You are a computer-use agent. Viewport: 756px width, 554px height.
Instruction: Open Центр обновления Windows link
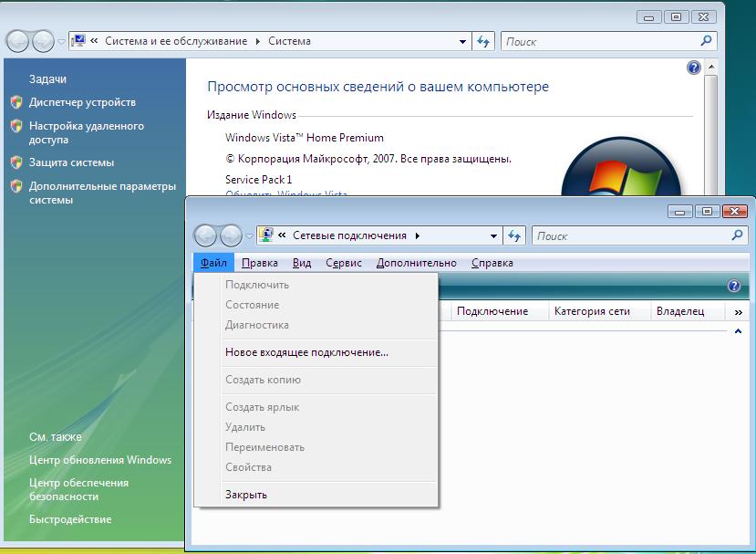click(x=100, y=460)
